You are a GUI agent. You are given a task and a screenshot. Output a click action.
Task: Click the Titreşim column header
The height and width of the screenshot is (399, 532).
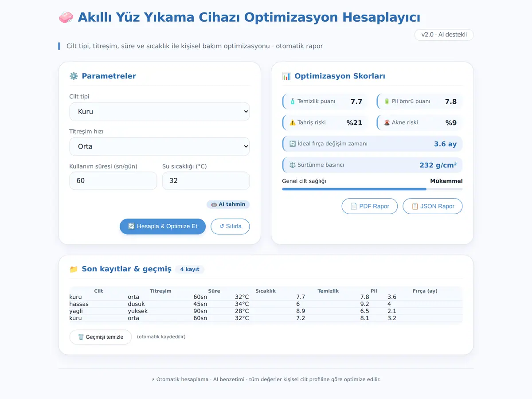coord(160,291)
